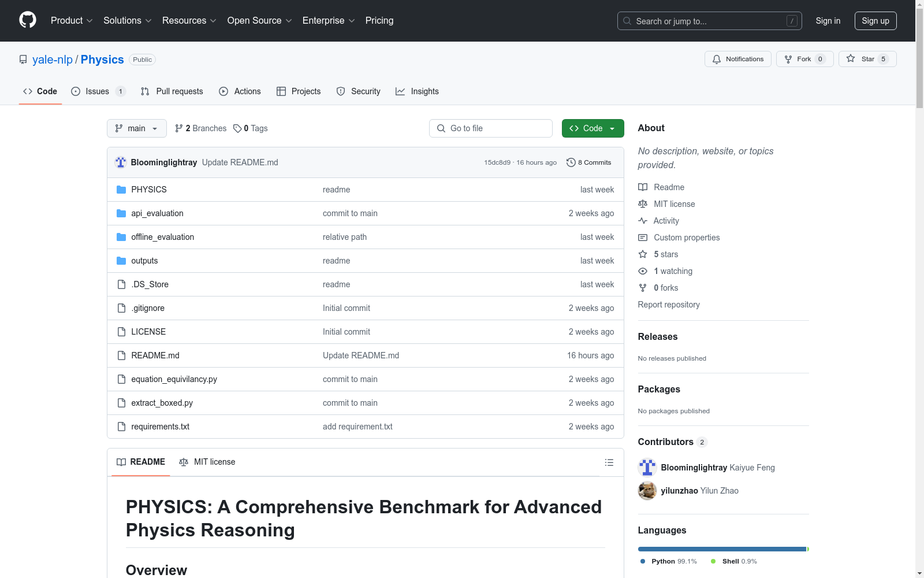Screen dimensions: 924x578
Task: Click the eye icon beside 1 watching
Action: [643, 271]
